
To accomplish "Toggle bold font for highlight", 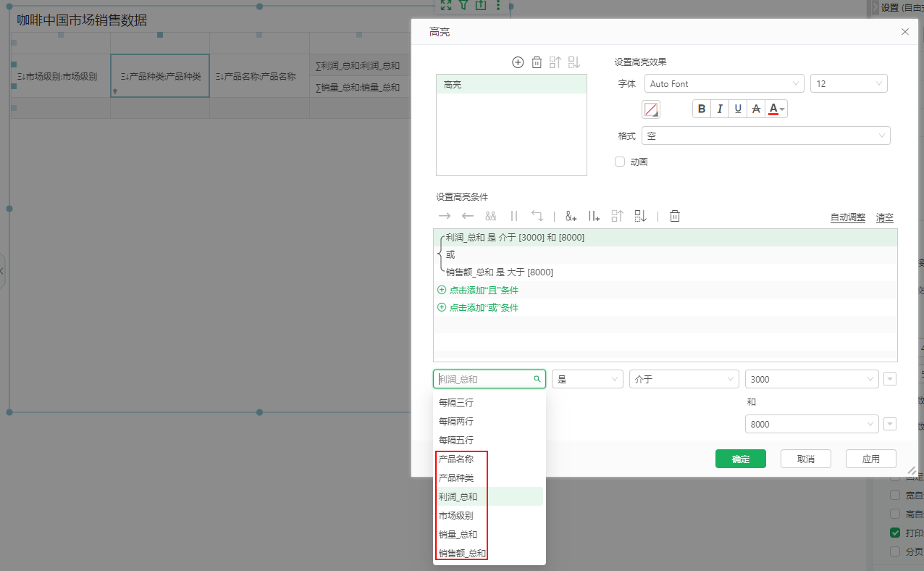I will click(x=701, y=109).
